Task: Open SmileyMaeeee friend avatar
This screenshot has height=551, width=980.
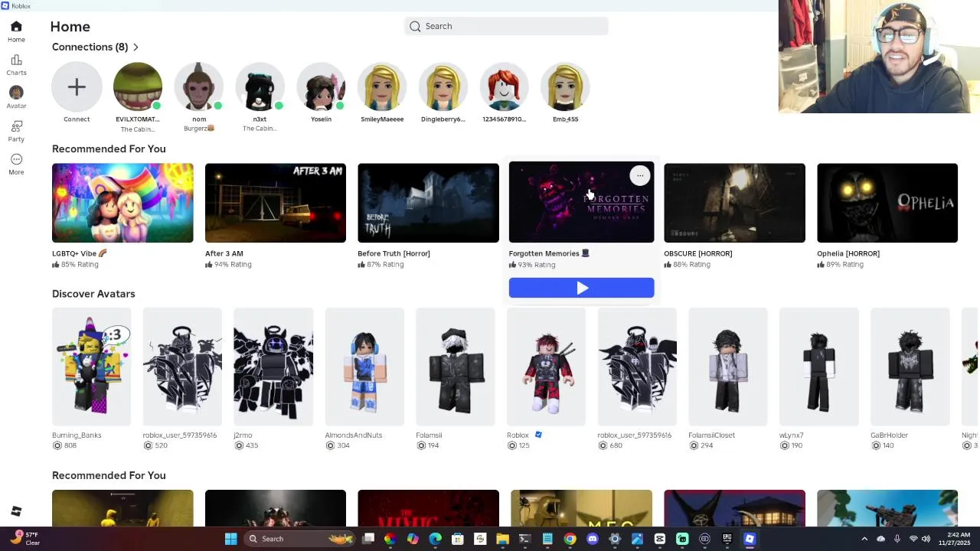Action: pos(382,87)
